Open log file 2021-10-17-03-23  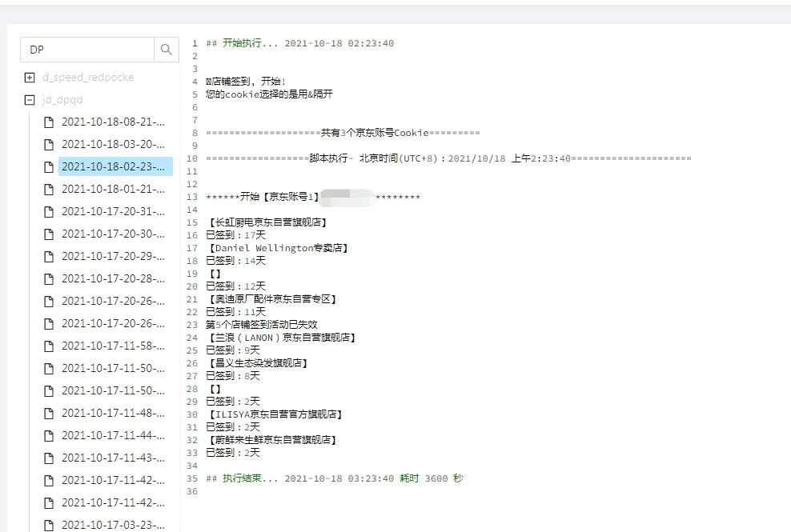[x=113, y=525]
